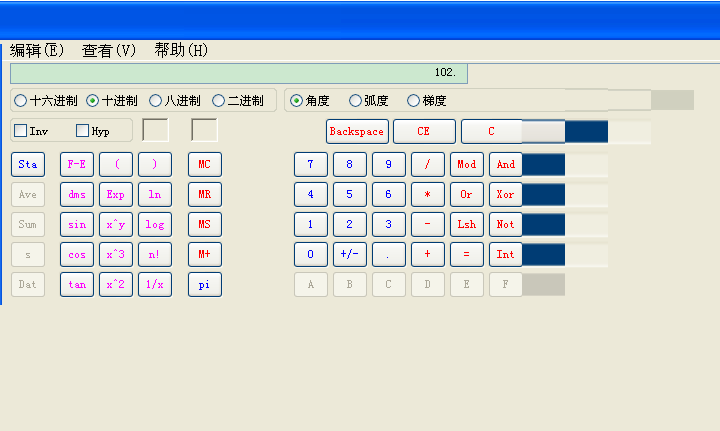The image size is (720, 431).
Task: Open the Sta statistics button
Action: pyautogui.click(x=28, y=164)
